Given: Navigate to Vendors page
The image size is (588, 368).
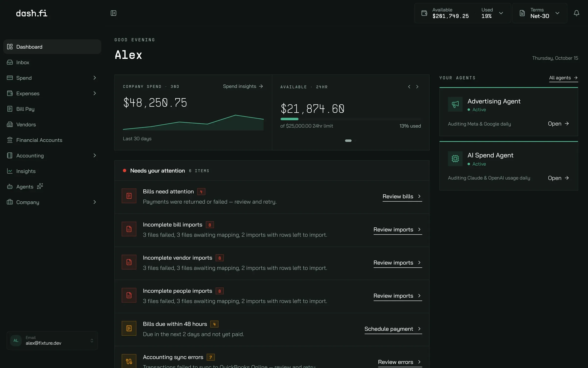Looking at the screenshot, I should (x=52, y=124).
